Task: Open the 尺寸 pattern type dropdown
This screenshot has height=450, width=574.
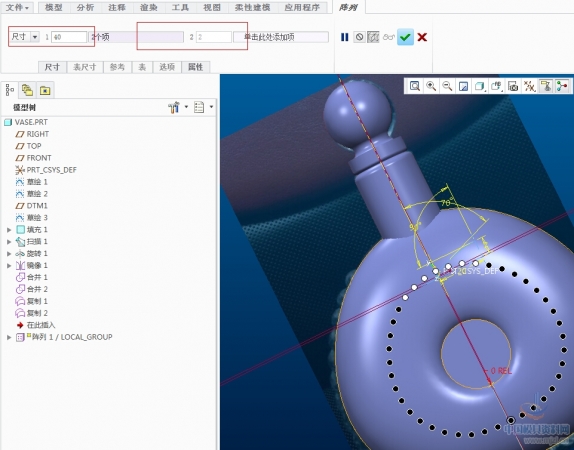Action: click(x=35, y=37)
